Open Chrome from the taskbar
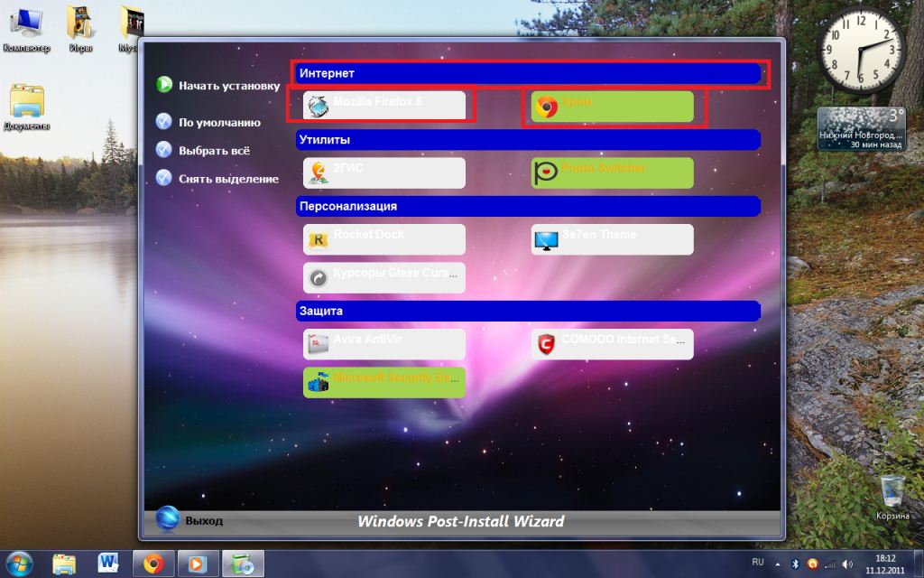Viewport: 924px width, 578px height. coord(153,564)
